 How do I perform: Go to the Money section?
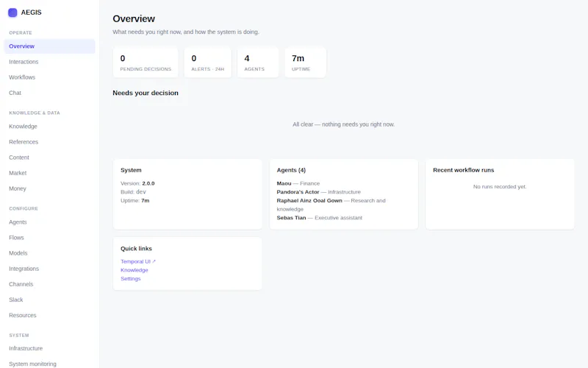pyautogui.click(x=49, y=188)
